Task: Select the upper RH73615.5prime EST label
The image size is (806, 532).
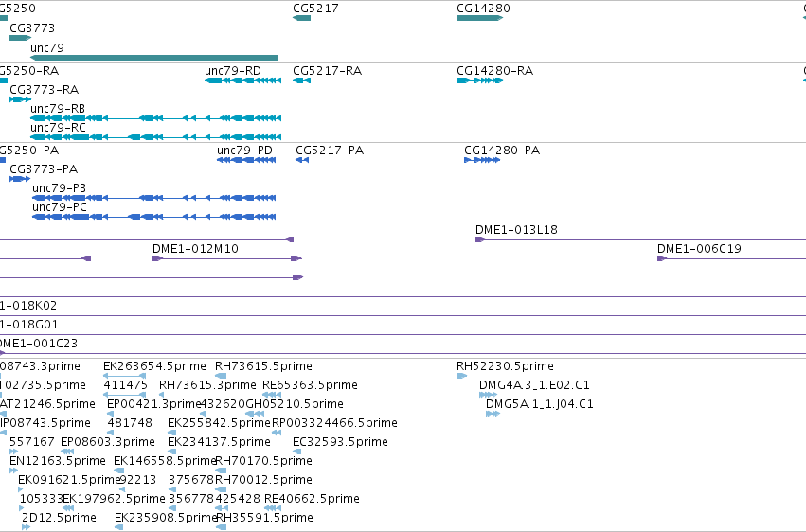Action: pos(263,366)
